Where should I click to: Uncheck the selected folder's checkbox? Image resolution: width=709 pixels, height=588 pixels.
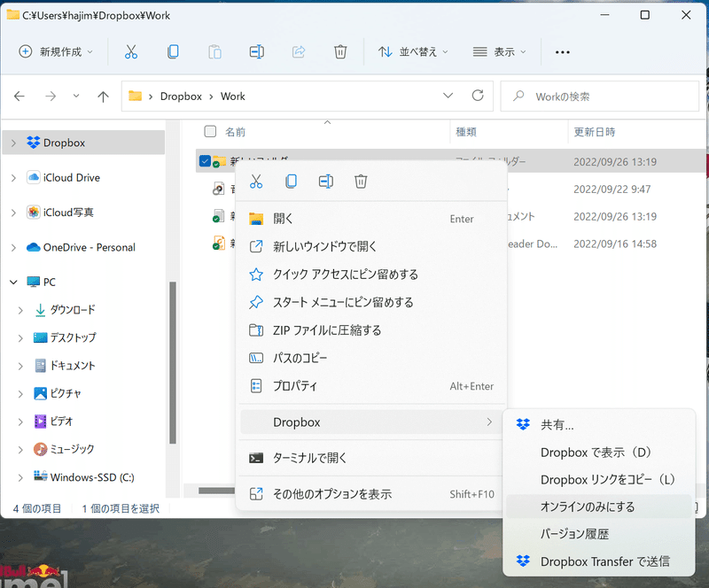[205, 161]
